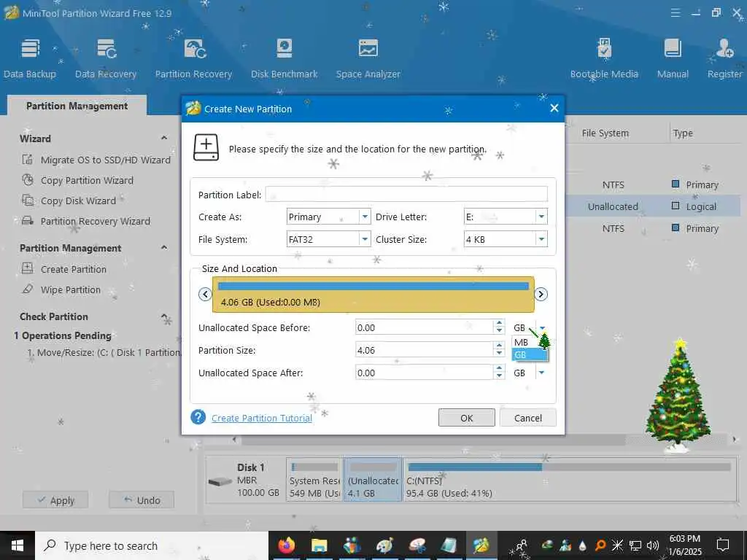Open the Create As dropdown
The width and height of the screenshot is (747, 560).
[x=365, y=217]
